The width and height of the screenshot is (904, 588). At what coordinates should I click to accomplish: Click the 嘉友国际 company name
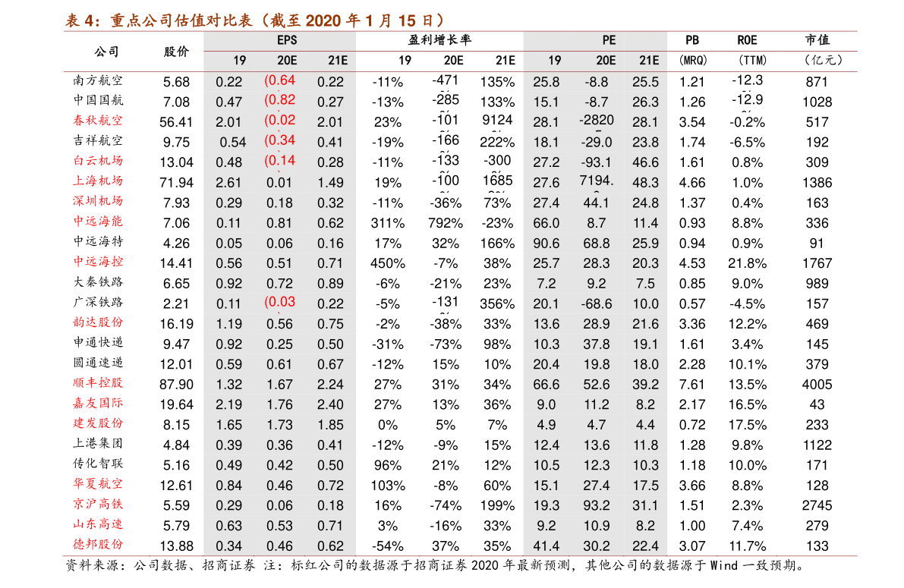click(x=98, y=403)
